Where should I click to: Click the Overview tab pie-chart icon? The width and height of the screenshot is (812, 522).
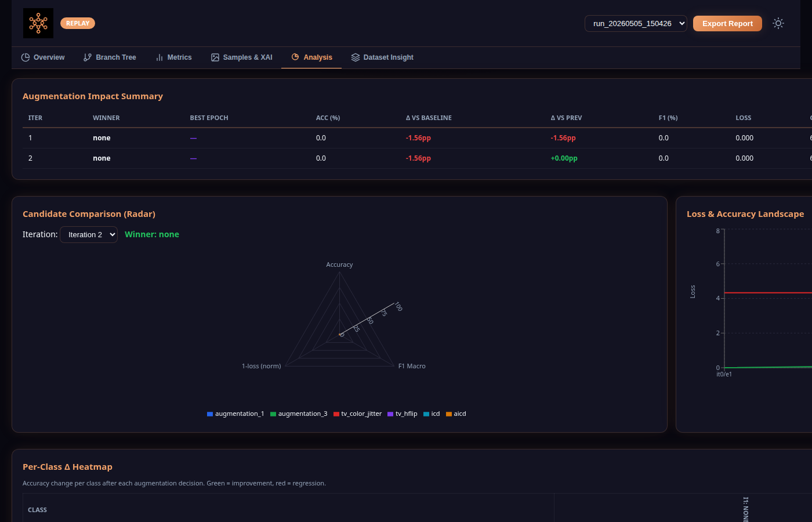click(26, 57)
